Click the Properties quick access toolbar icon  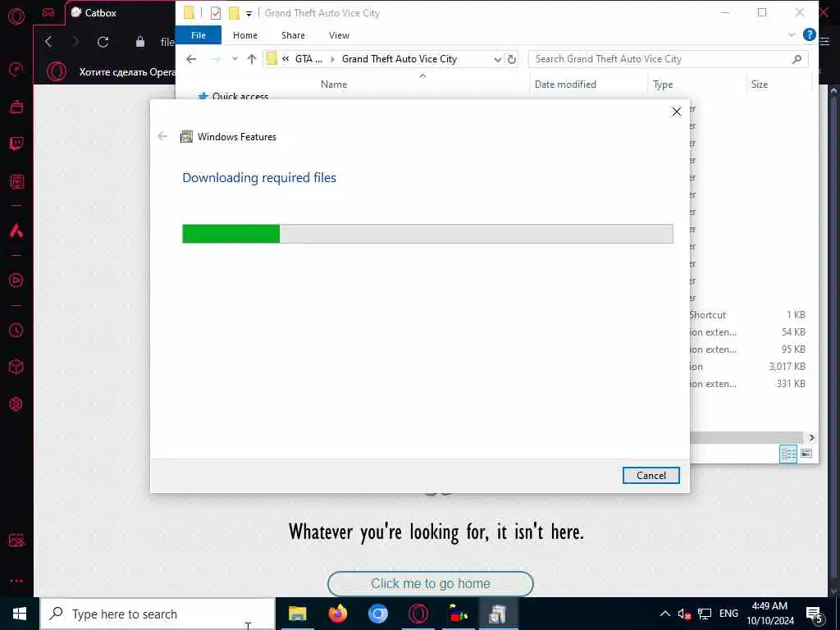(x=216, y=13)
